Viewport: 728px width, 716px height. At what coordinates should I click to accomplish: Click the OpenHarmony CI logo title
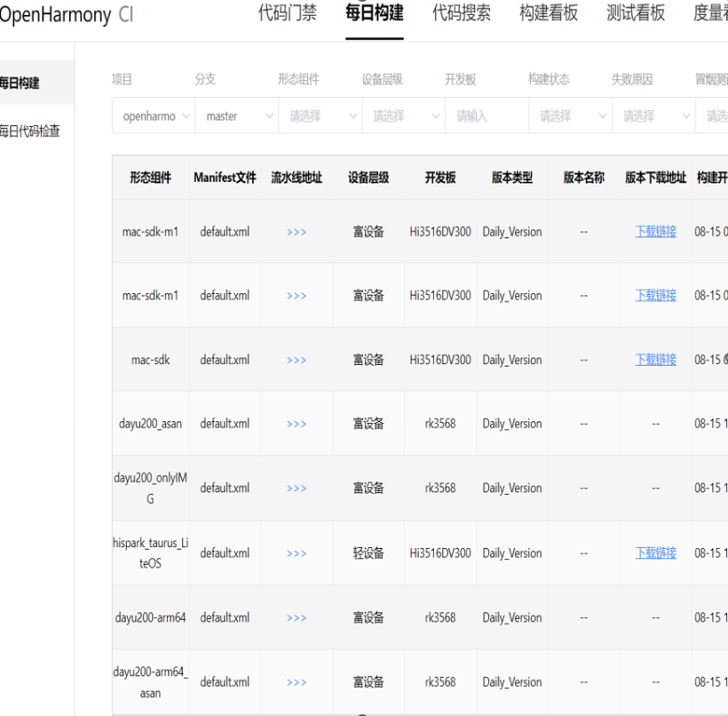click(x=67, y=15)
